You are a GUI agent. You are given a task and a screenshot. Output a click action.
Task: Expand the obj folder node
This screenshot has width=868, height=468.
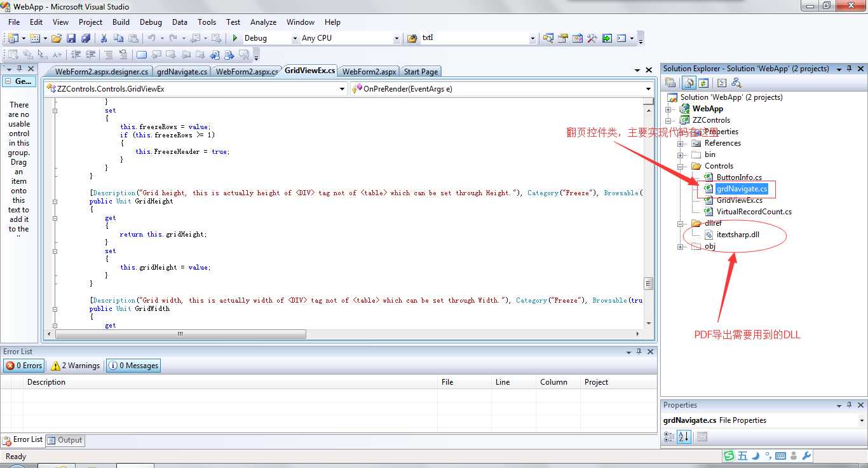click(x=681, y=246)
